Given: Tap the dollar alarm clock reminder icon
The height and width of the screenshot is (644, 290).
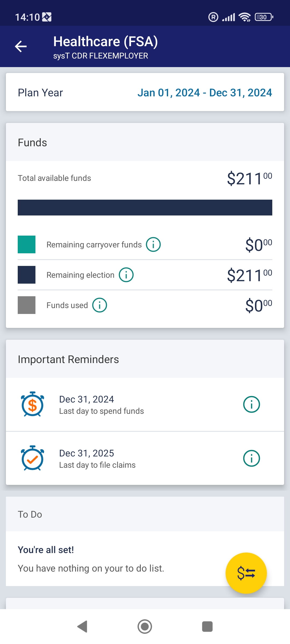Looking at the screenshot, I should tap(32, 404).
